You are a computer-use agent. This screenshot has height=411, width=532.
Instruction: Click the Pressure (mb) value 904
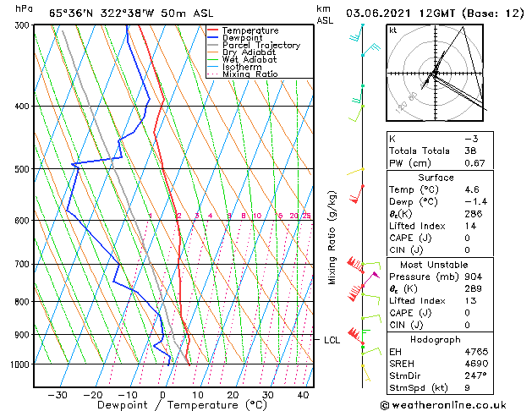[474, 277]
